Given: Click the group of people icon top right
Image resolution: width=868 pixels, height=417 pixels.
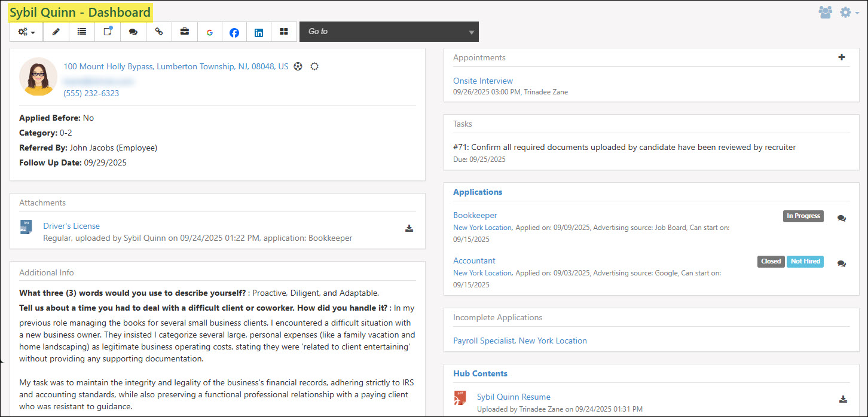Looking at the screenshot, I should (826, 11).
